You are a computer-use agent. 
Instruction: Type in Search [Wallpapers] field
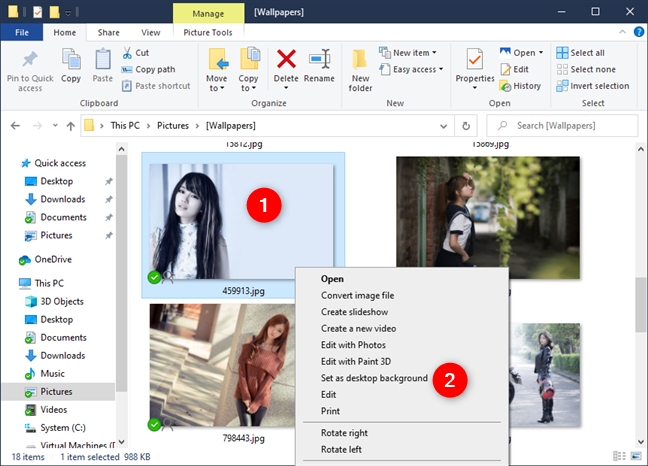[x=570, y=126]
